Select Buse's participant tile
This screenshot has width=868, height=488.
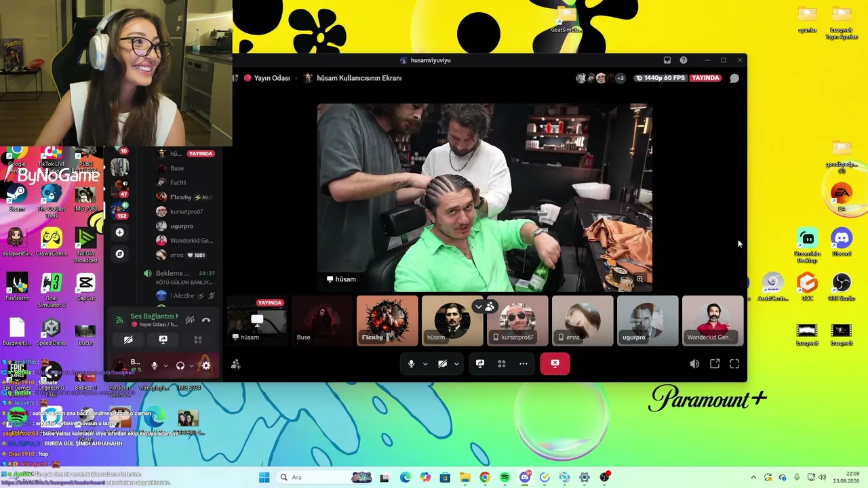322,321
